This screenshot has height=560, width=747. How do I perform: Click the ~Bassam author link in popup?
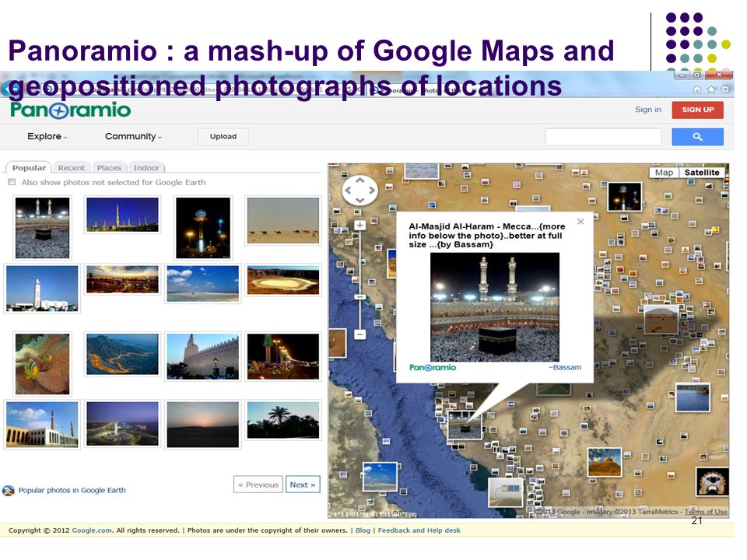(565, 368)
